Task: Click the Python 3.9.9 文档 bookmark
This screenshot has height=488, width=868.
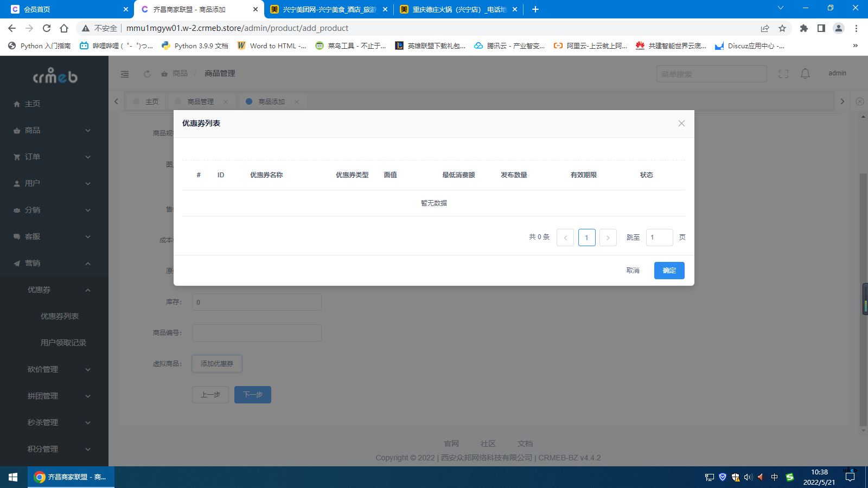Action: [x=195, y=46]
